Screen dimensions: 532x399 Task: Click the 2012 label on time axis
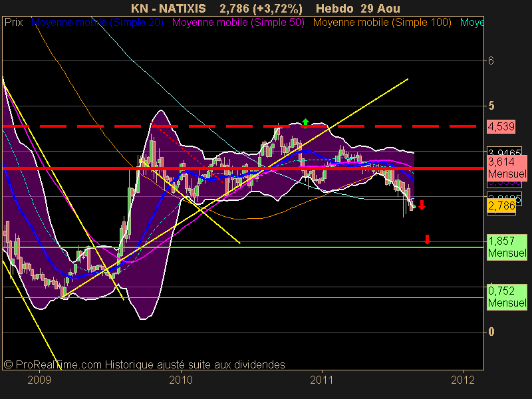(x=463, y=380)
